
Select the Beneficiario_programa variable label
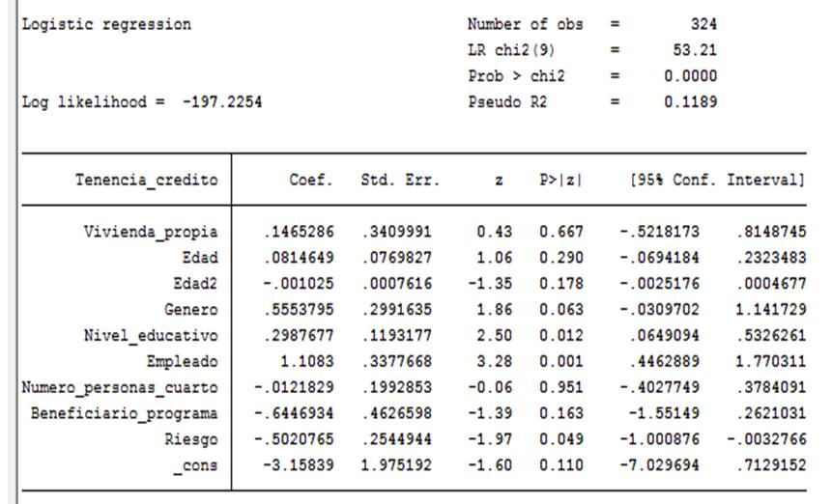[x=124, y=414]
